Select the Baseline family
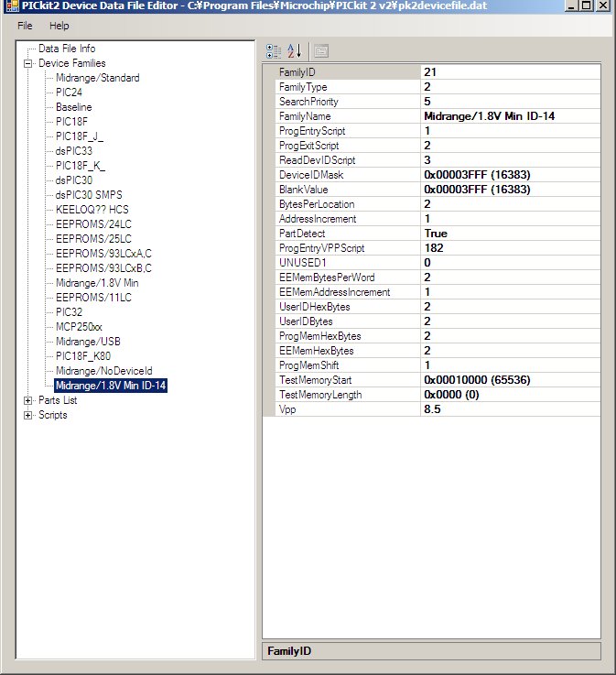 click(73, 107)
